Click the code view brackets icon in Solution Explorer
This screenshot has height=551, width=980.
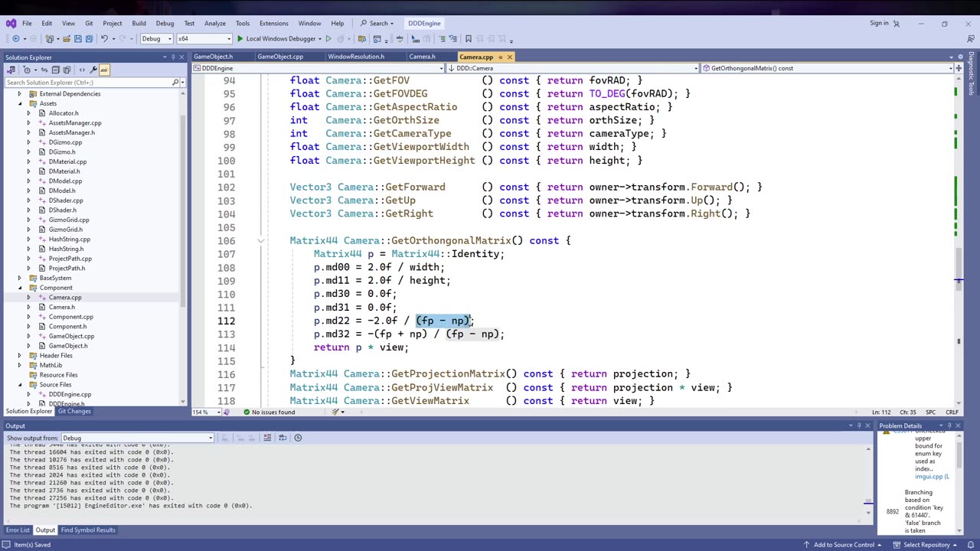(82, 70)
